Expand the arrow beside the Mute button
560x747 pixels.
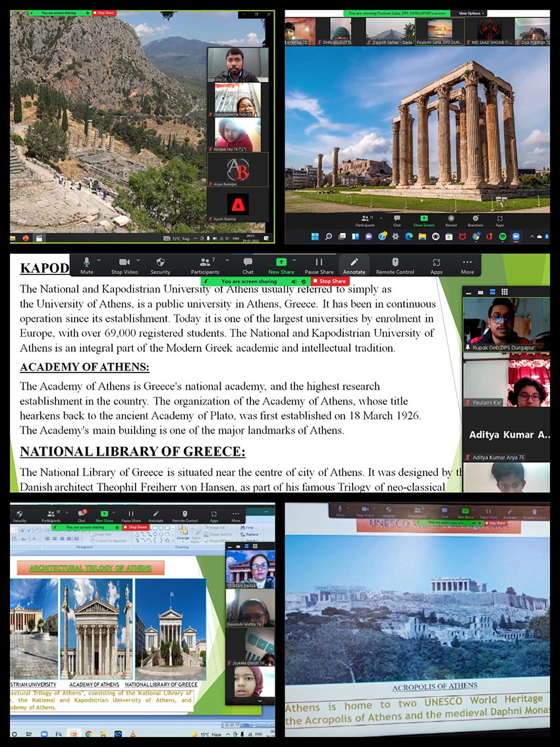click(x=98, y=261)
